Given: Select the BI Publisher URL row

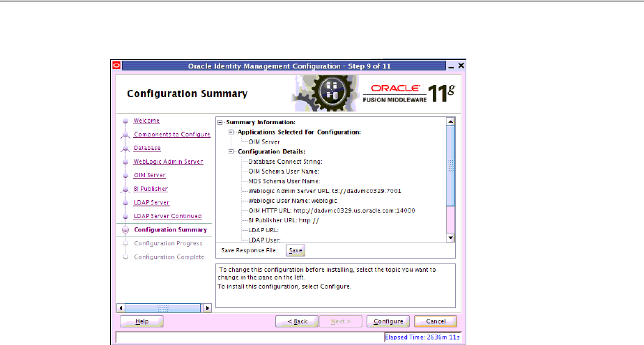Looking at the screenshot, I should (x=284, y=220).
